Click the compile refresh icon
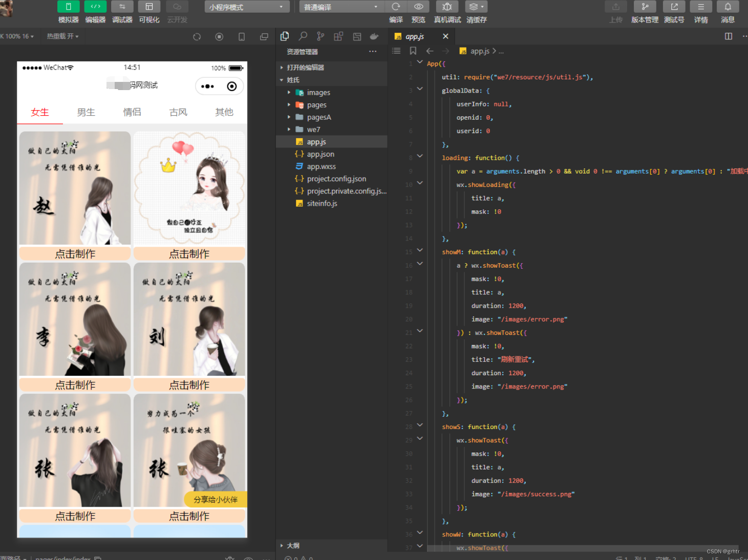The height and width of the screenshot is (560, 748). pos(396,7)
